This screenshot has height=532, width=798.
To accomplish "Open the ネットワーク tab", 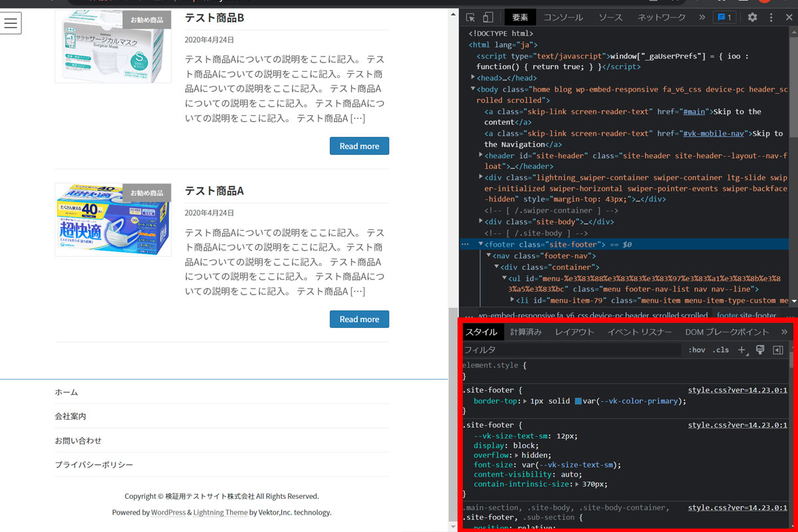I will pyautogui.click(x=662, y=17).
